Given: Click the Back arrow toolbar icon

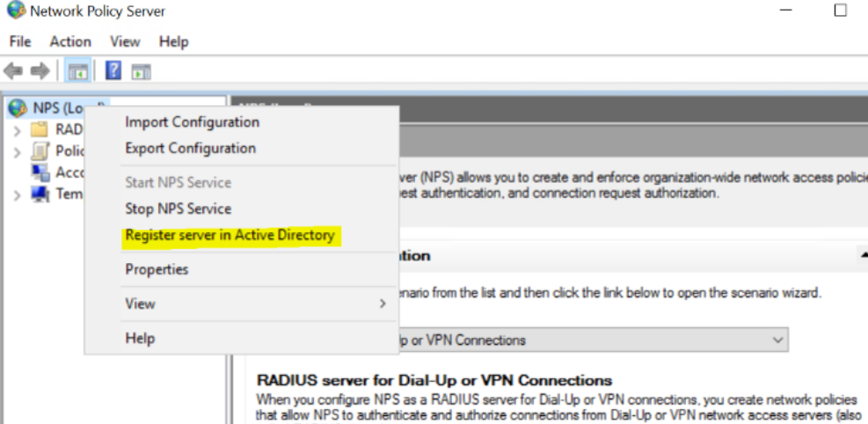Looking at the screenshot, I should (x=12, y=71).
